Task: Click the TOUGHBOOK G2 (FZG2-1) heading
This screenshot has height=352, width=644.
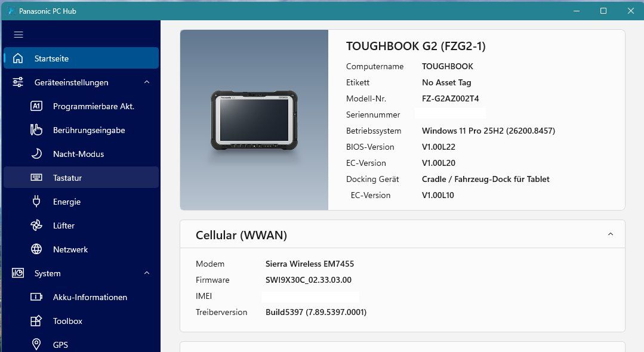Action: [x=415, y=46]
